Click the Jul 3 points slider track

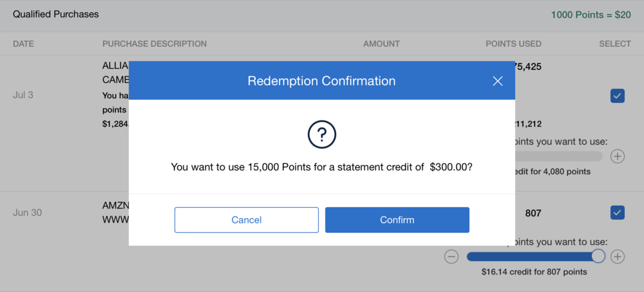tap(559, 156)
